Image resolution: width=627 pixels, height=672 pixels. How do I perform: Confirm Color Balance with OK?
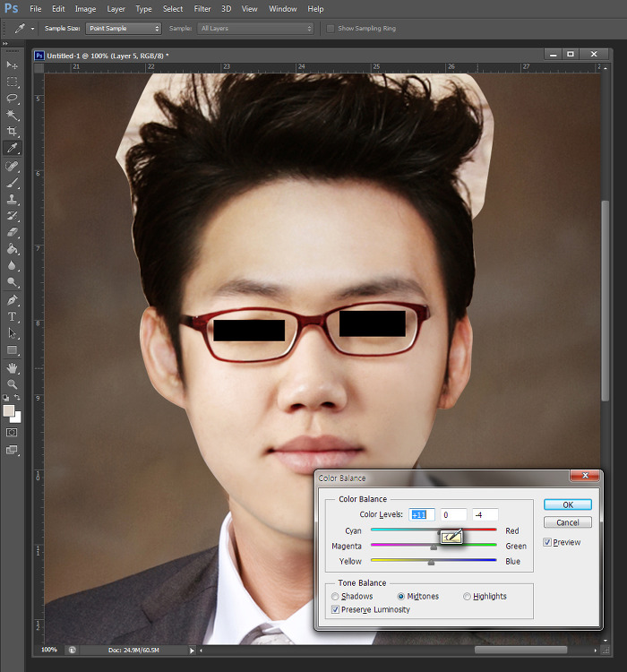pyautogui.click(x=567, y=504)
